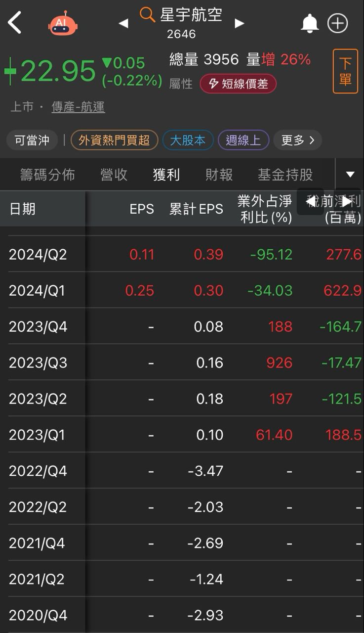
Task: Add stock to watchlist with plus icon
Action: pos(338,23)
